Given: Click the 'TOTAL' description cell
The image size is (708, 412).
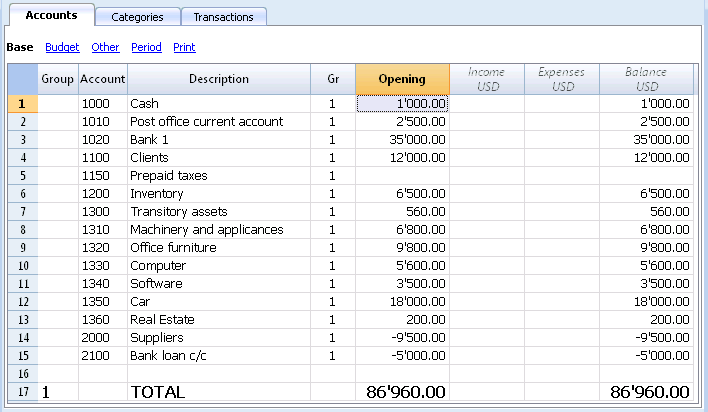Looking at the screenshot, I should (x=219, y=392).
